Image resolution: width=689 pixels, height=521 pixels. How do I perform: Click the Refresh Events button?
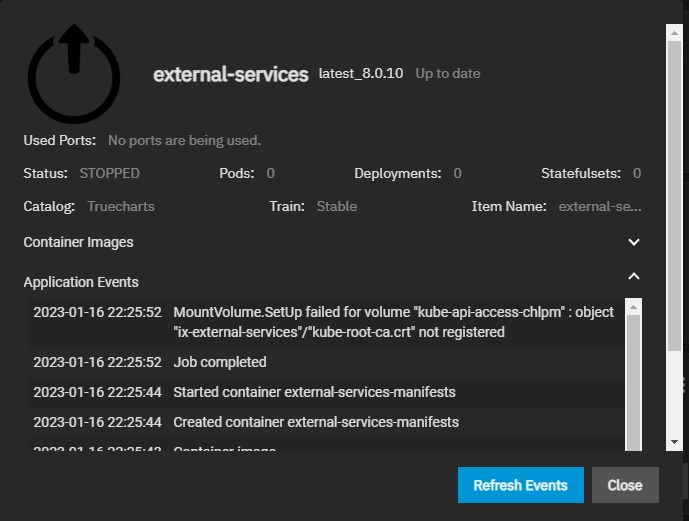coord(520,485)
